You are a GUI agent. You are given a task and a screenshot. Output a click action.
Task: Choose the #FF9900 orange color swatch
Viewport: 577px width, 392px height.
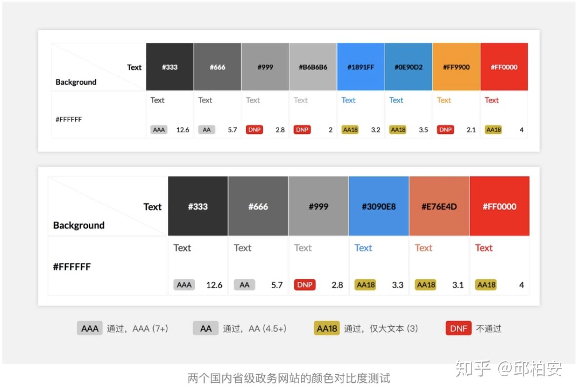pyautogui.click(x=456, y=67)
